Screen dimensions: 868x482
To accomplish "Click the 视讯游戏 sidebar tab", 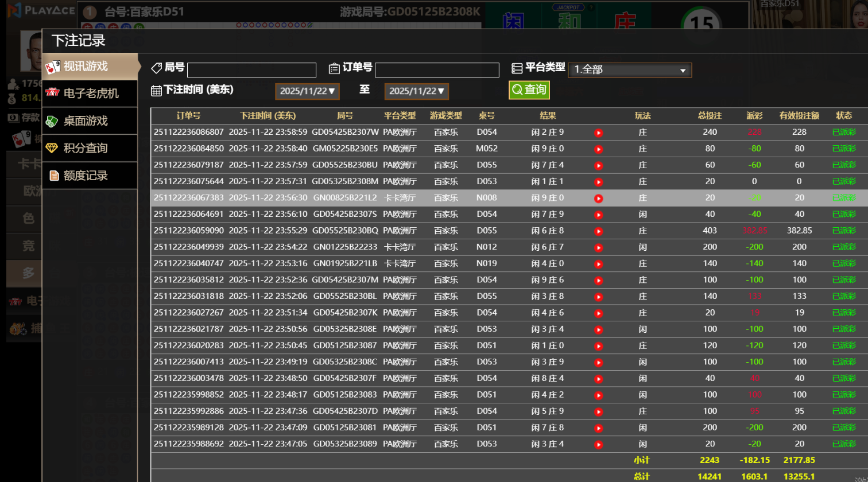I will (85, 67).
